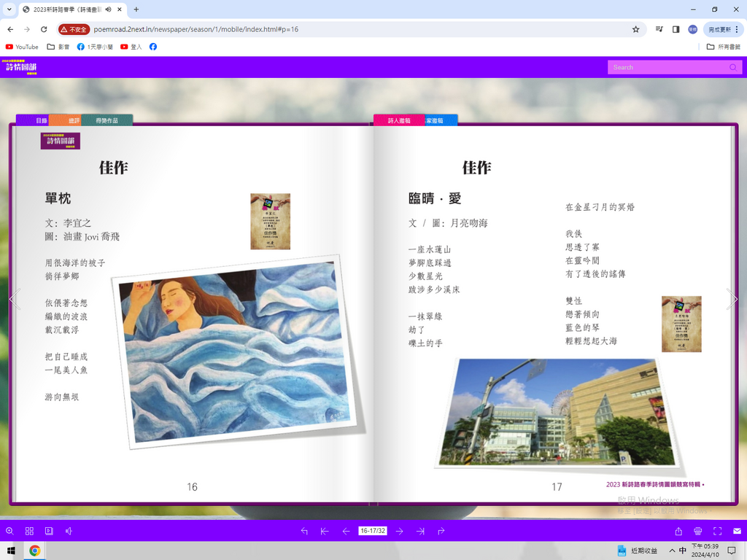Toggle fullscreen mode for the flipbook

(717, 531)
